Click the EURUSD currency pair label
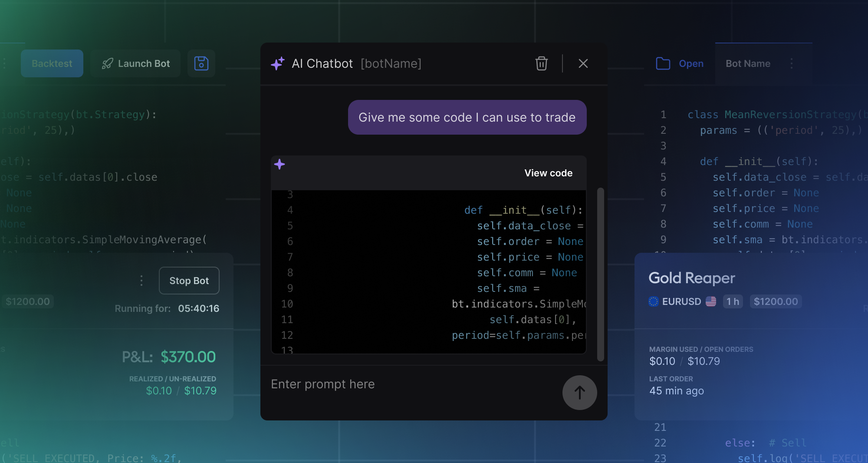Image resolution: width=868 pixels, height=463 pixels. click(x=681, y=301)
